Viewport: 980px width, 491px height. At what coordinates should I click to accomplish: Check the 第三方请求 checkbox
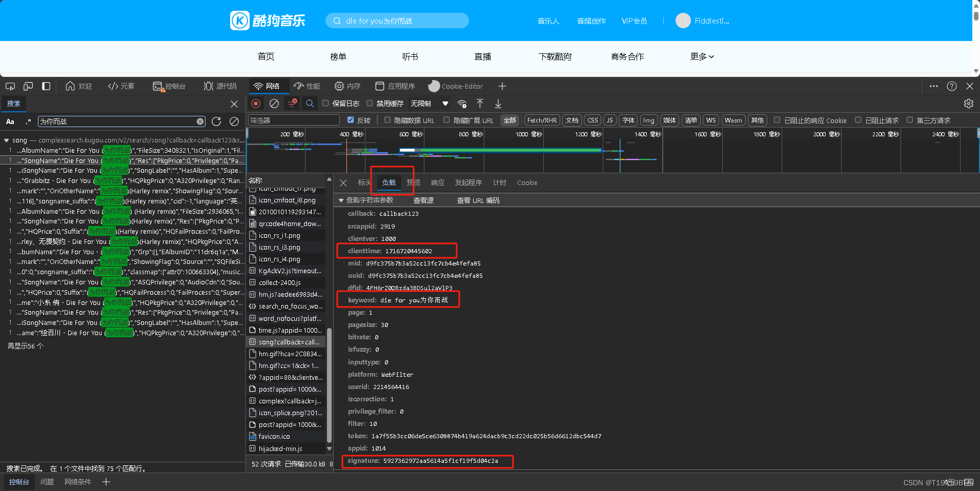[x=910, y=120]
